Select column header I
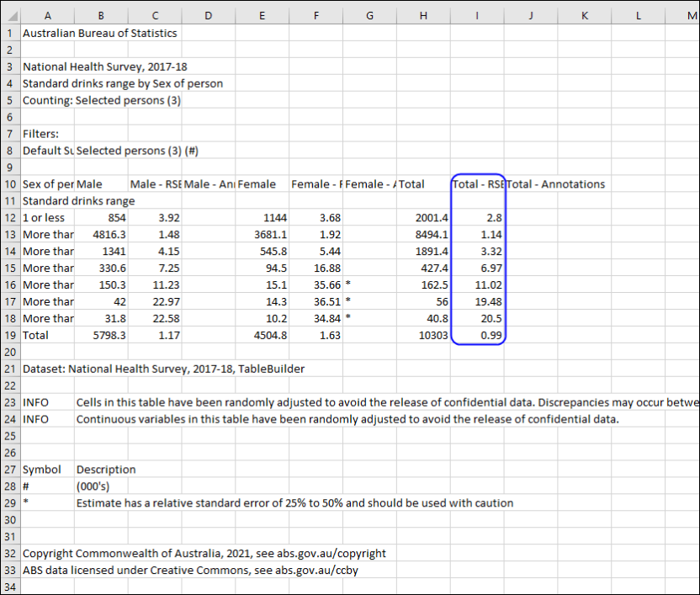The width and height of the screenshot is (700, 595). click(x=477, y=15)
